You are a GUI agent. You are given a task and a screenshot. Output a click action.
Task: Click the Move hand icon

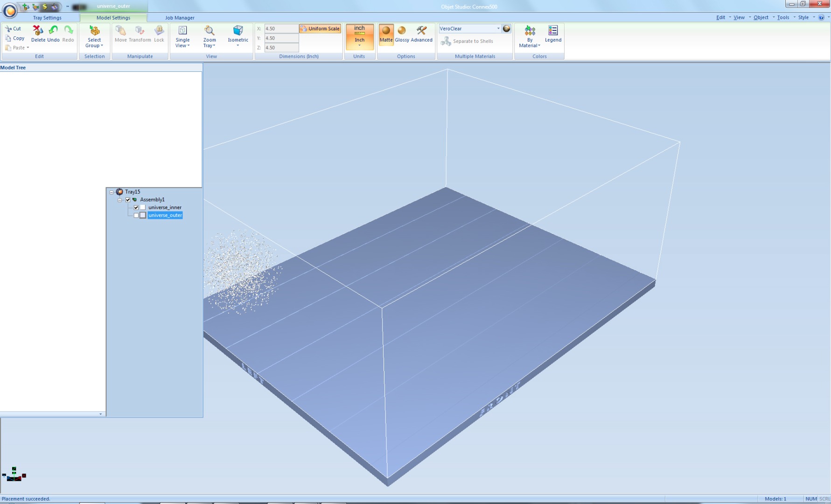(120, 30)
